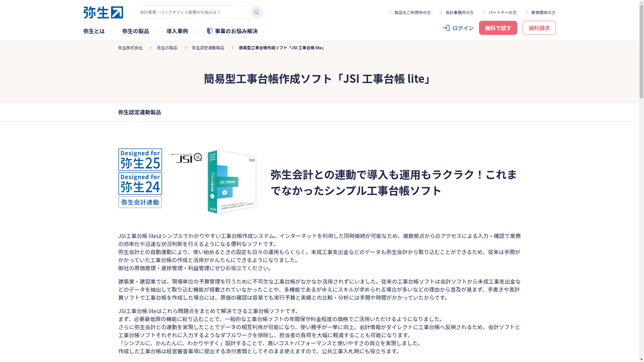Click the Designed for 弥生25 badge
Viewport: 644px width, 362px height.
pyautogui.click(x=140, y=160)
